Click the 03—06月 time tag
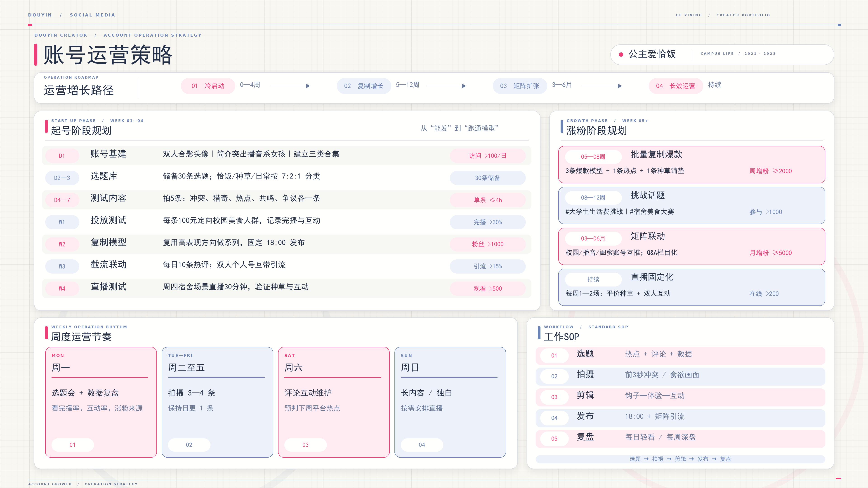Screen dimensions: 868x488 coord(593,238)
